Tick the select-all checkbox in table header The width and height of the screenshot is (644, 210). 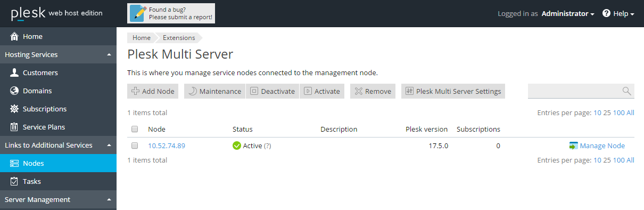(x=135, y=129)
